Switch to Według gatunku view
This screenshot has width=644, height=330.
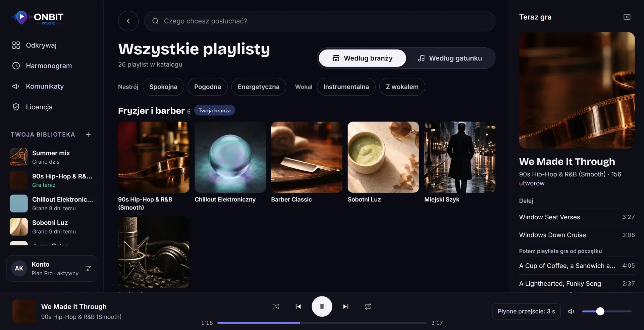tap(450, 58)
